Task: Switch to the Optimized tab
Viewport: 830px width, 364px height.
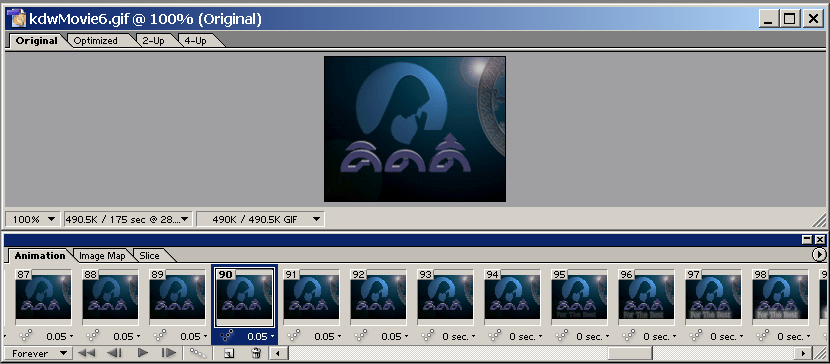Action: click(x=96, y=41)
